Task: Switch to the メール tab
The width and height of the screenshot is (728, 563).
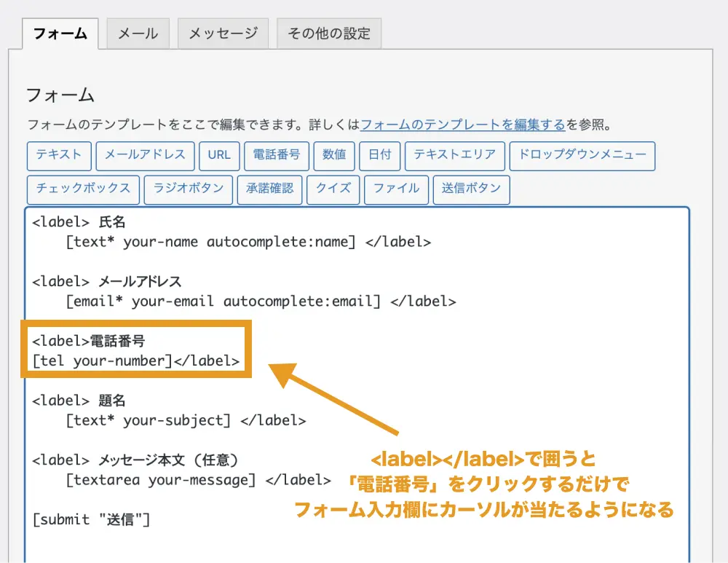Action: [x=138, y=34]
